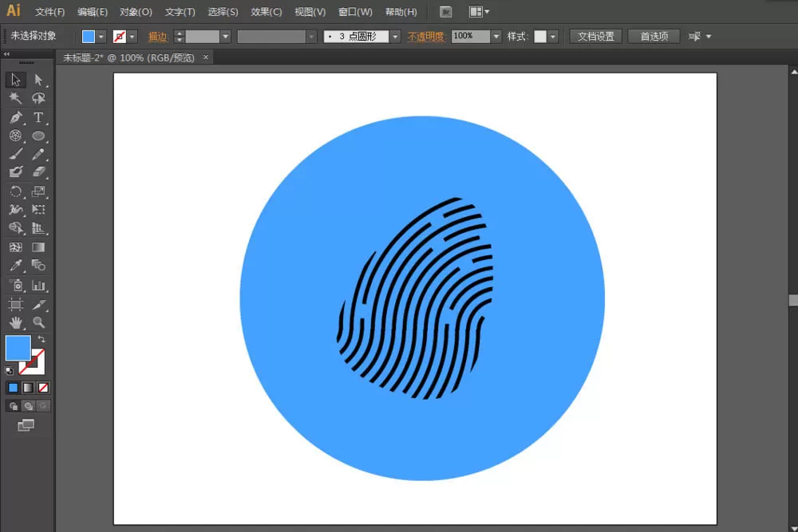Choose the Polar Grid tool
Image resolution: width=798 pixels, height=532 pixels.
[x=15, y=136]
